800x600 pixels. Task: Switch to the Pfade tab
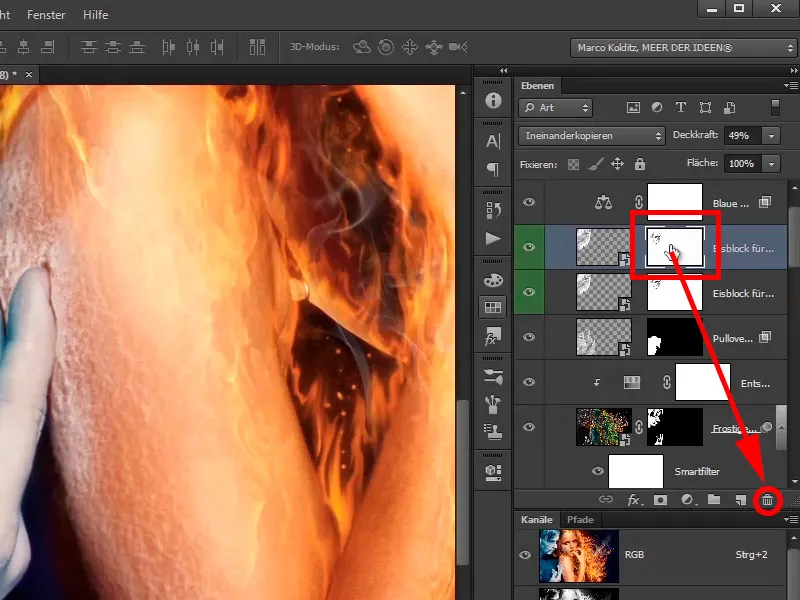(x=580, y=519)
